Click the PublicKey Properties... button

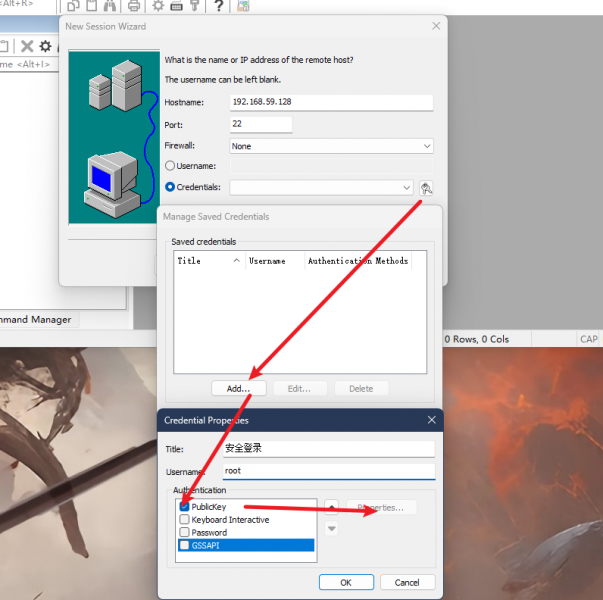[381, 508]
